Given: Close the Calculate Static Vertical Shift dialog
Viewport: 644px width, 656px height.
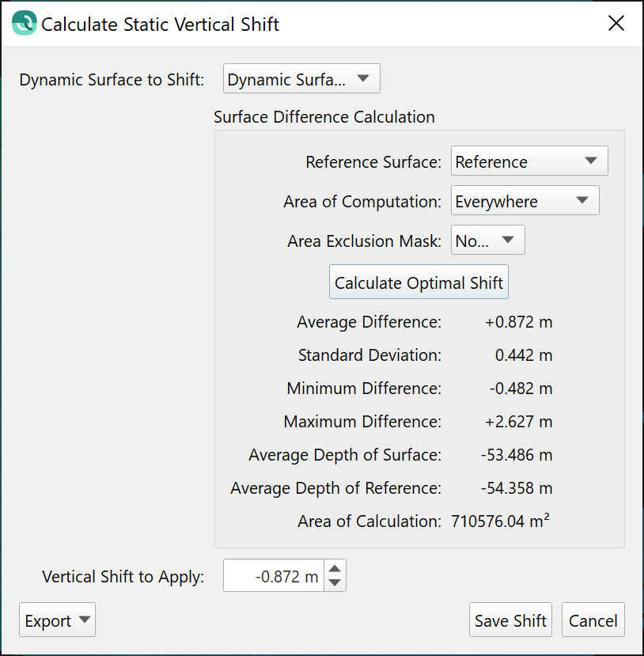Looking at the screenshot, I should [616, 23].
